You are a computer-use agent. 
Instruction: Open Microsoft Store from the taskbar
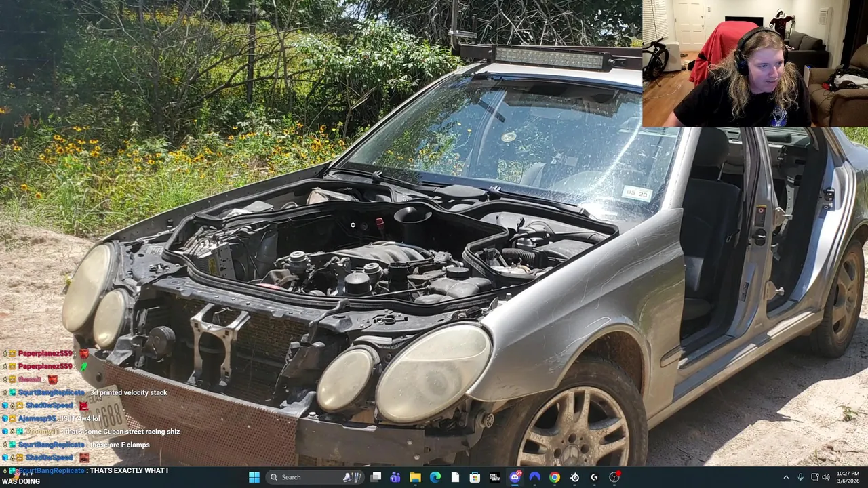[475, 477]
